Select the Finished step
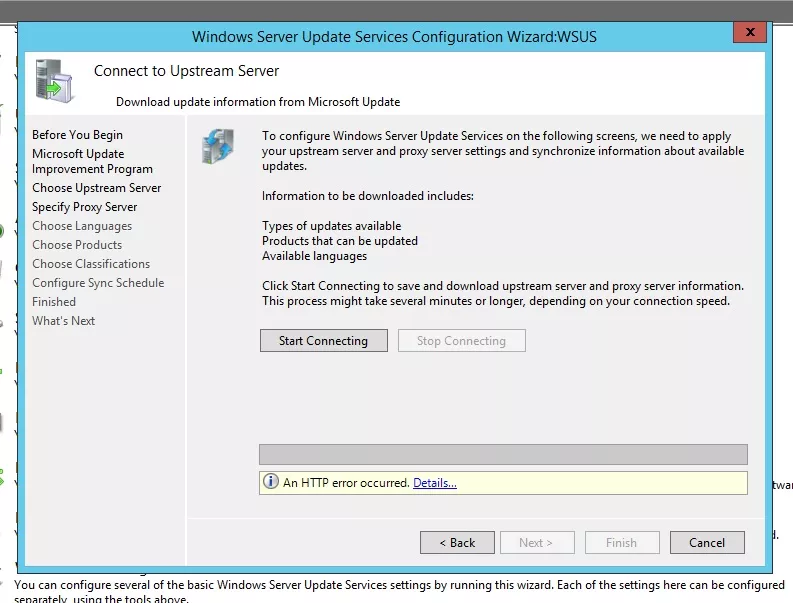This screenshot has height=603, width=793. point(54,302)
